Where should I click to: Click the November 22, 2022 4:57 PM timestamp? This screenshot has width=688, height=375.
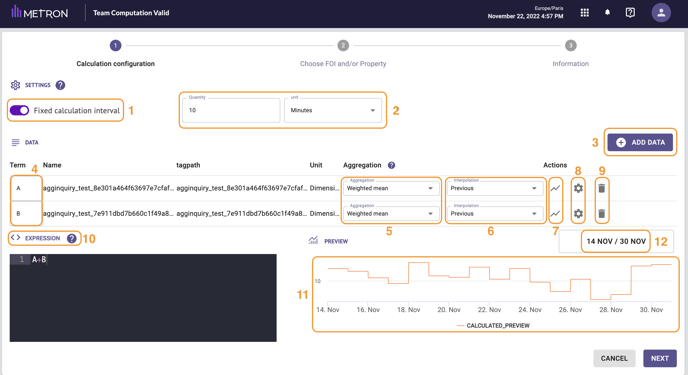(x=525, y=16)
